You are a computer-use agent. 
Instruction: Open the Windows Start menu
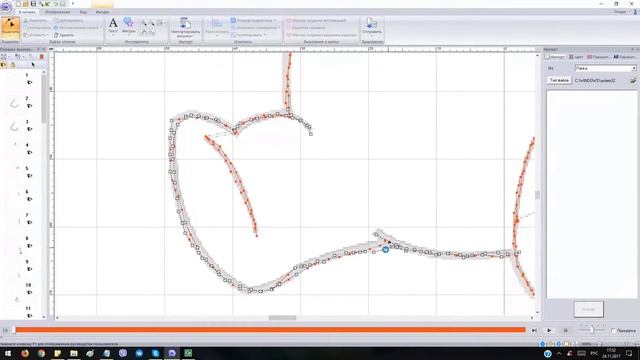(8, 353)
